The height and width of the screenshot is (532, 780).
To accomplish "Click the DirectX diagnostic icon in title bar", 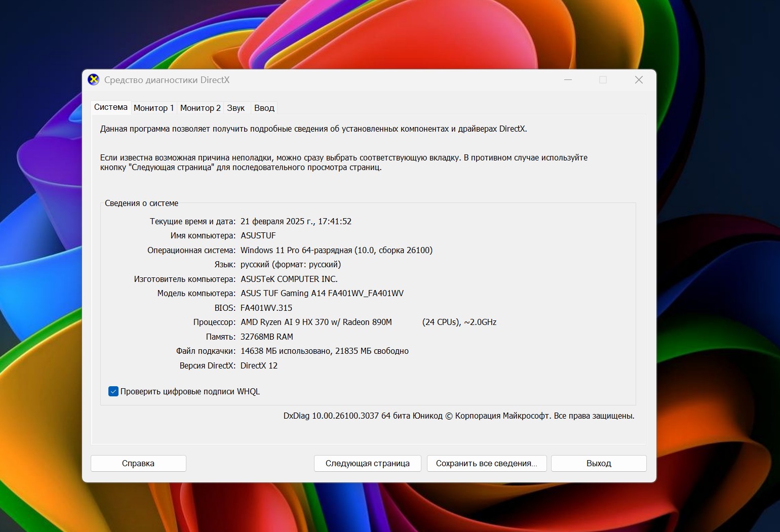I will point(94,80).
